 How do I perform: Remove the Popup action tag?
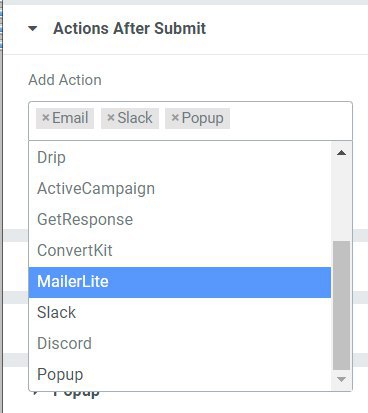pyautogui.click(x=175, y=118)
